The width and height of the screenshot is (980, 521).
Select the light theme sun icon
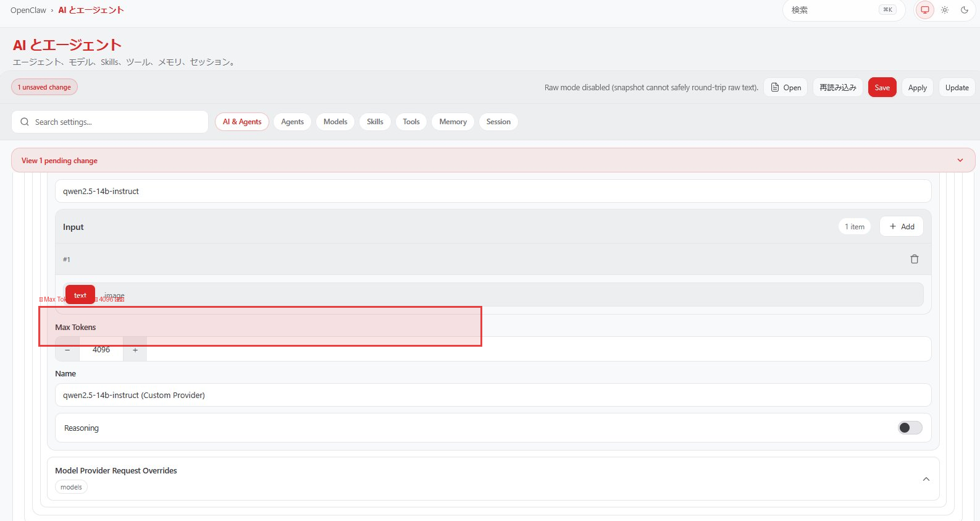(x=944, y=10)
